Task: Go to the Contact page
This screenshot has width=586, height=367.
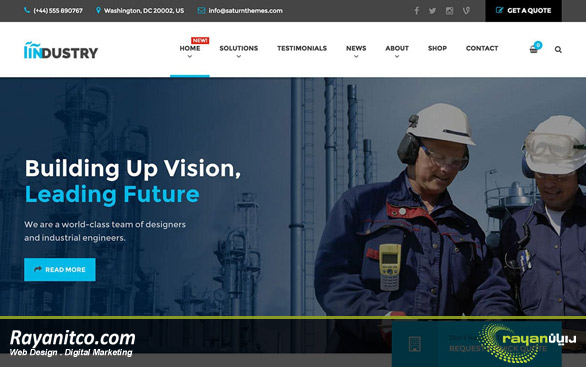Action: pos(482,48)
